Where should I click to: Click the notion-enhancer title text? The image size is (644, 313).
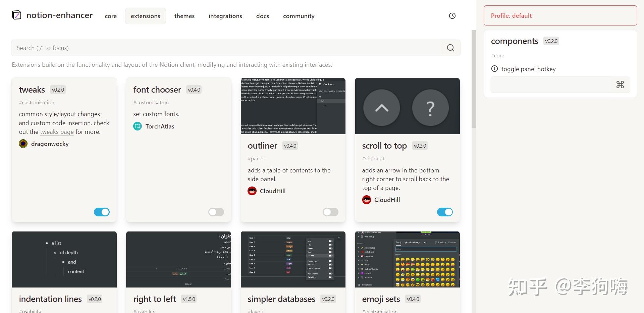click(x=59, y=15)
